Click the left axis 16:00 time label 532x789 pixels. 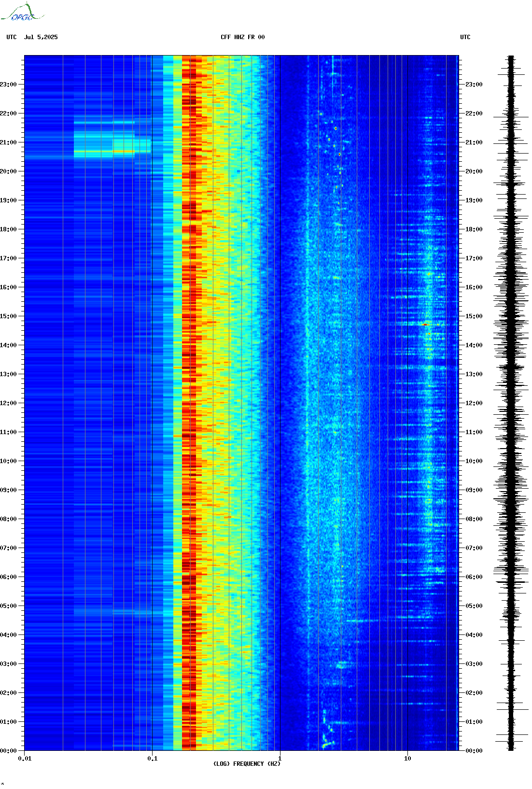pyautogui.click(x=8, y=287)
